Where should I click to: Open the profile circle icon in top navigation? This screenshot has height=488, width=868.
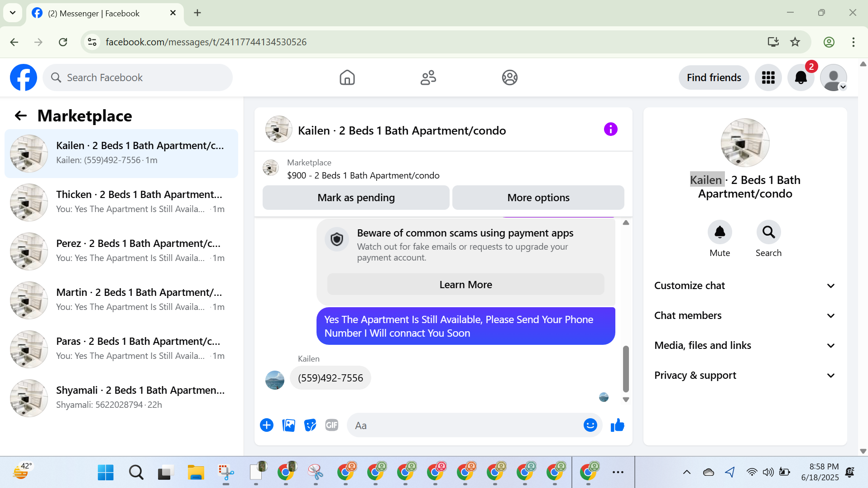pos(510,77)
